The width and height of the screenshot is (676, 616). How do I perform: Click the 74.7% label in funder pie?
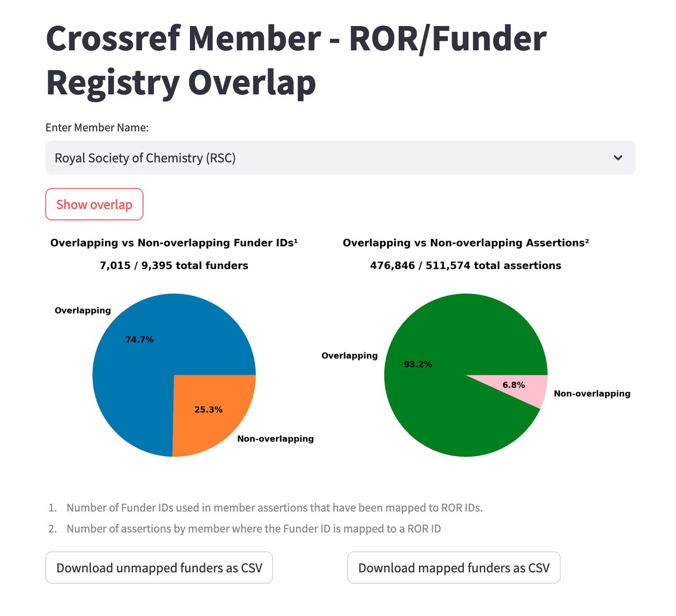(x=140, y=339)
